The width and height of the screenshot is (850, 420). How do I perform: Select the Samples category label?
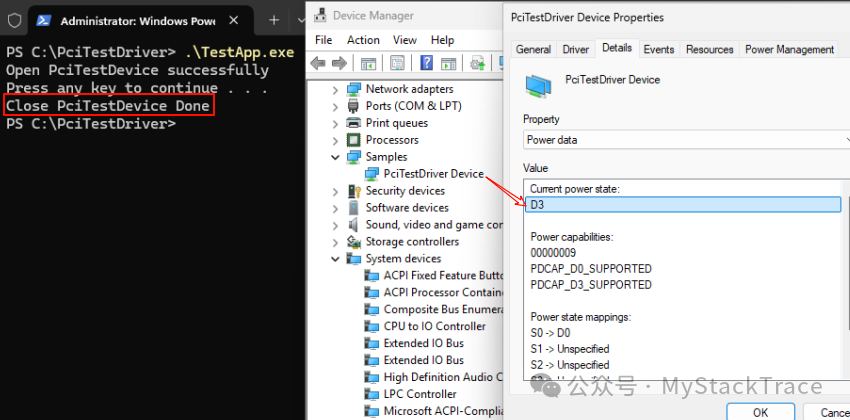click(x=387, y=157)
